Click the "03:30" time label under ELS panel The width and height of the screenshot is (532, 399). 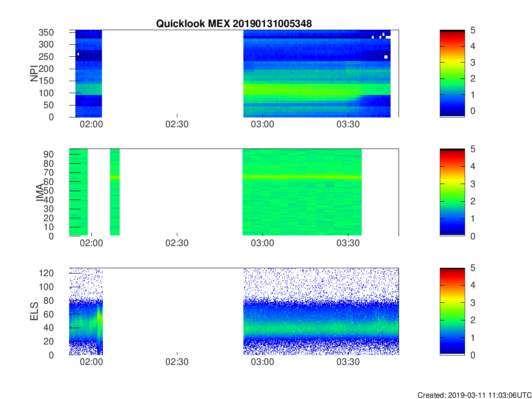(348, 362)
